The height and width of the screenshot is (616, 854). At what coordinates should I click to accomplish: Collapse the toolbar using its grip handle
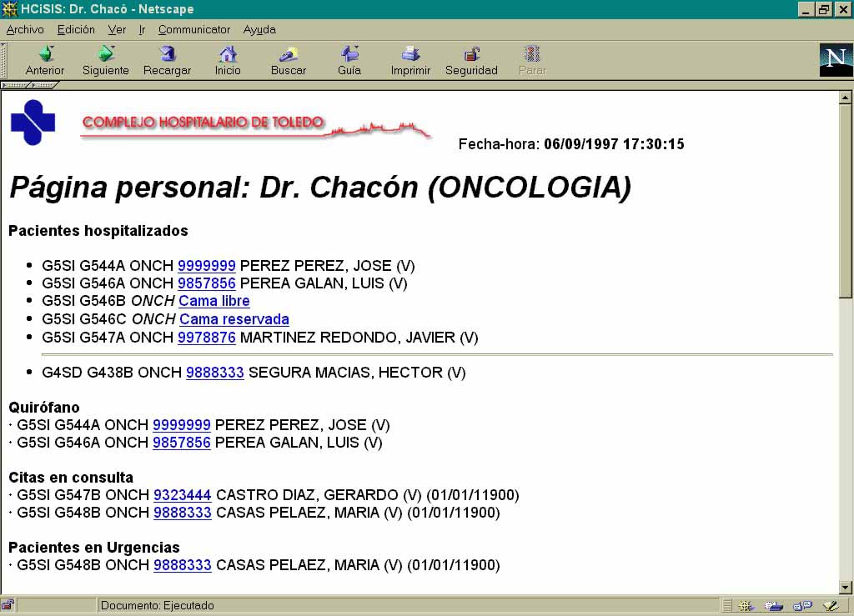(x=5, y=60)
